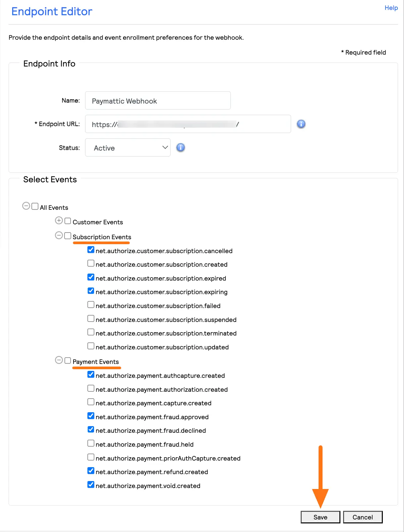Click the Cancel button
This screenshot has width=404, height=532.
[363, 517]
